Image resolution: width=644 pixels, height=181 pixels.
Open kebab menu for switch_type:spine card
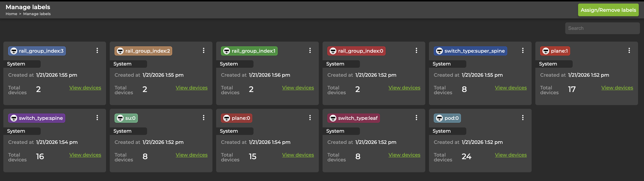pyautogui.click(x=97, y=118)
